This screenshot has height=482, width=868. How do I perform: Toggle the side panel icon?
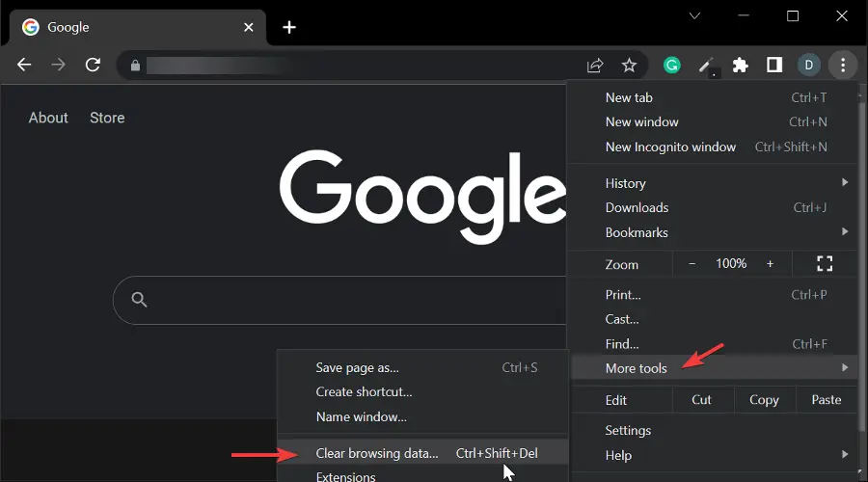(774, 65)
